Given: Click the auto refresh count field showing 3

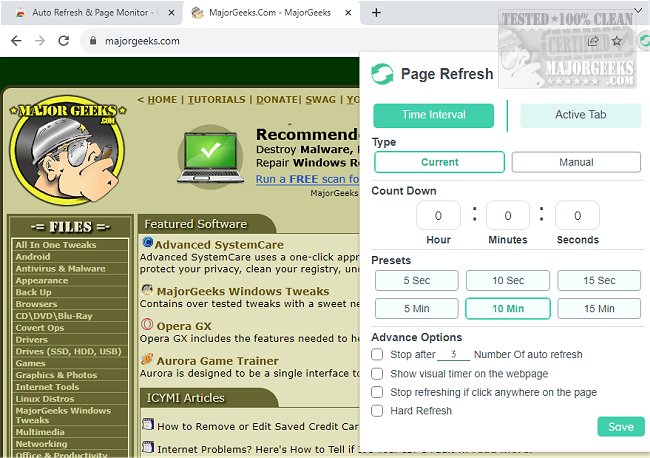Looking at the screenshot, I should coord(454,354).
